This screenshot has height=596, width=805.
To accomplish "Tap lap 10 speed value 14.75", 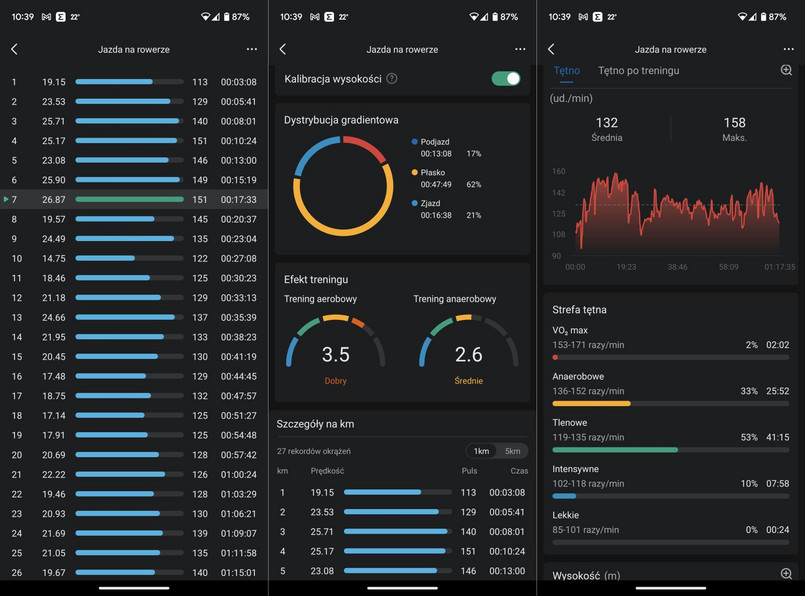I will (53, 259).
